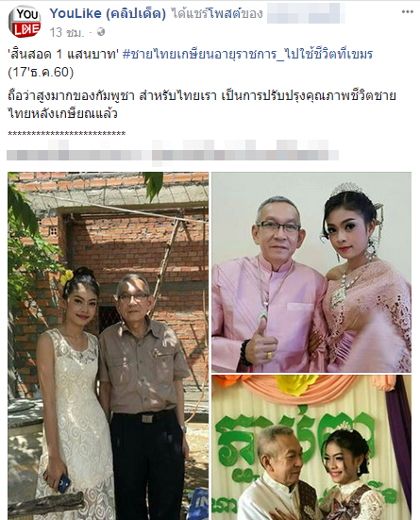Click the blue phone in the woman's hand
The image size is (420, 520).
point(63,483)
